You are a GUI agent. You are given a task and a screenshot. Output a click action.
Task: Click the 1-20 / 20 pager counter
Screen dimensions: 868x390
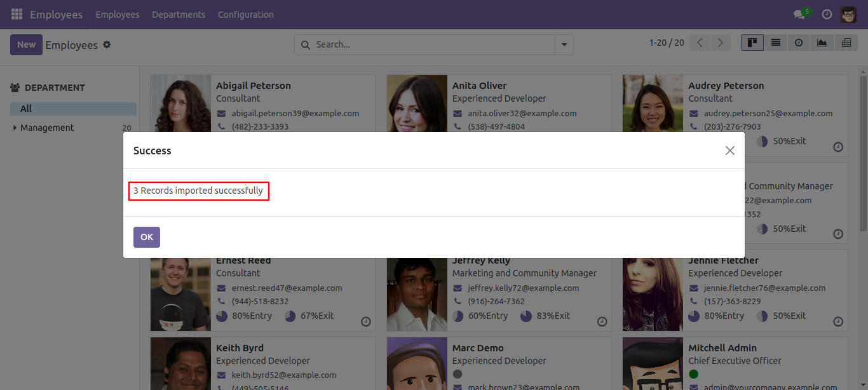click(667, 43)
